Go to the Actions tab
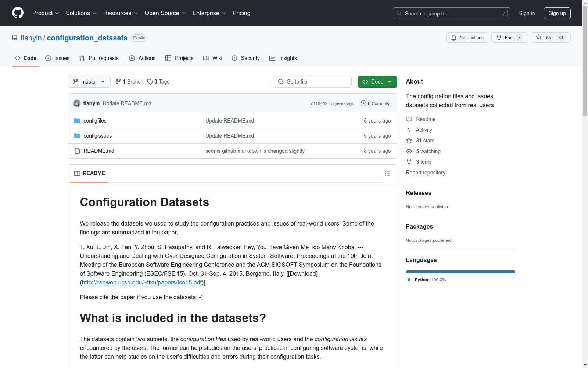 [x=142, y=58]
